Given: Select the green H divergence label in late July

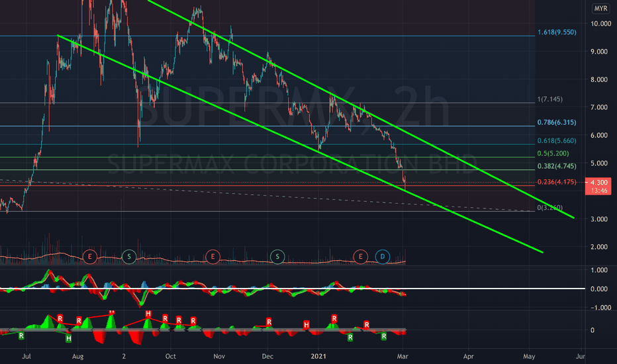Looking at the screenshot, I should [68, 338].
